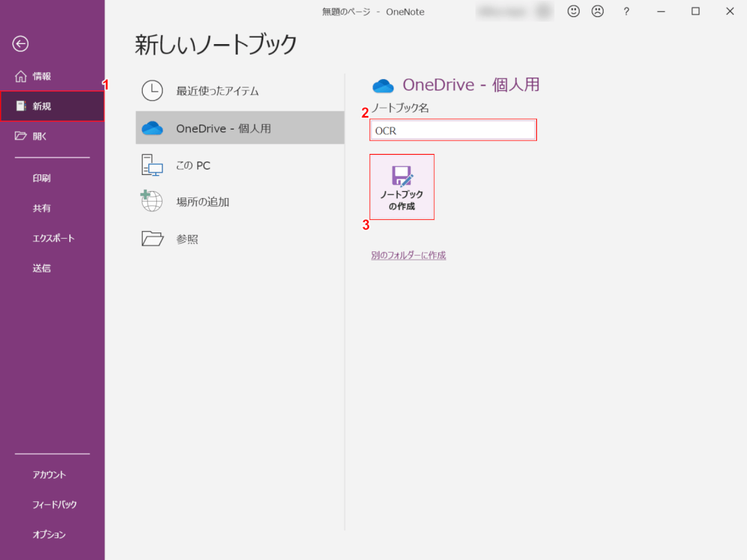This screenshot has height=560, width=747.
Task: Click the globe icon for 場所の追加
Action: 152,202
